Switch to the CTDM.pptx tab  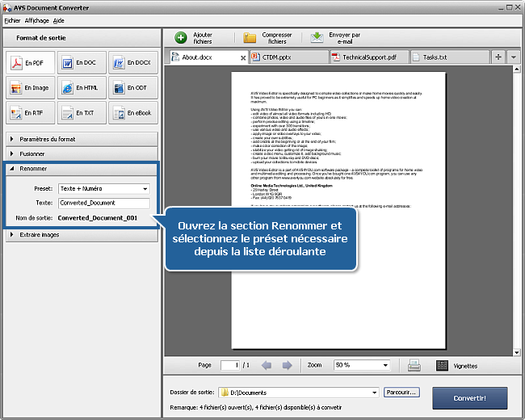pyautogui.click(x=289, y=57)
